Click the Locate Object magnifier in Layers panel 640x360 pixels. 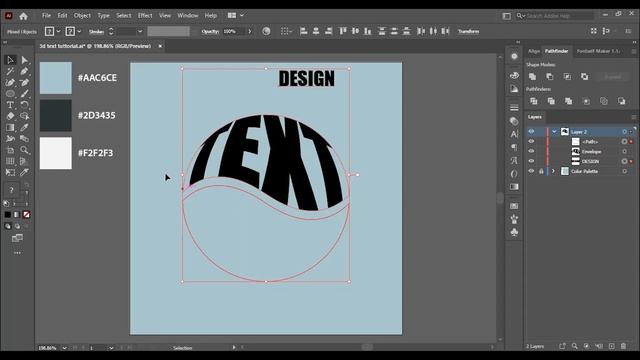[574, 346]
